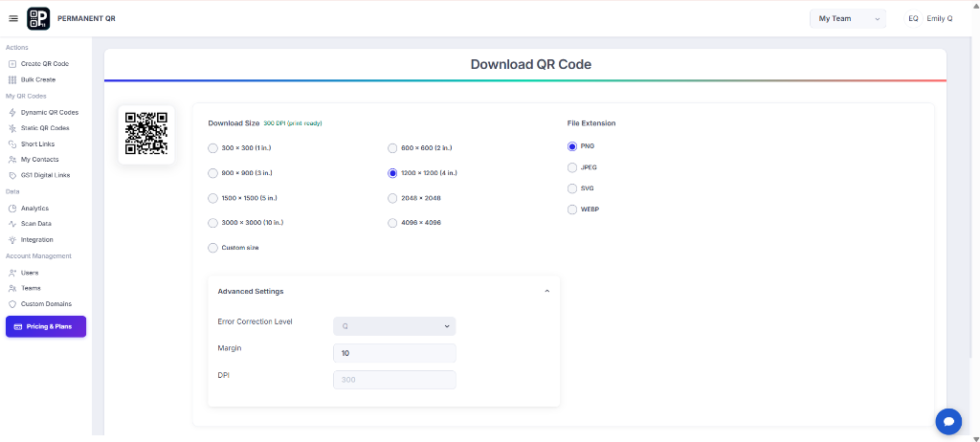Open the Analytics page
The width and height of the screenshot is (980, 442).
[x=34, y=209]
